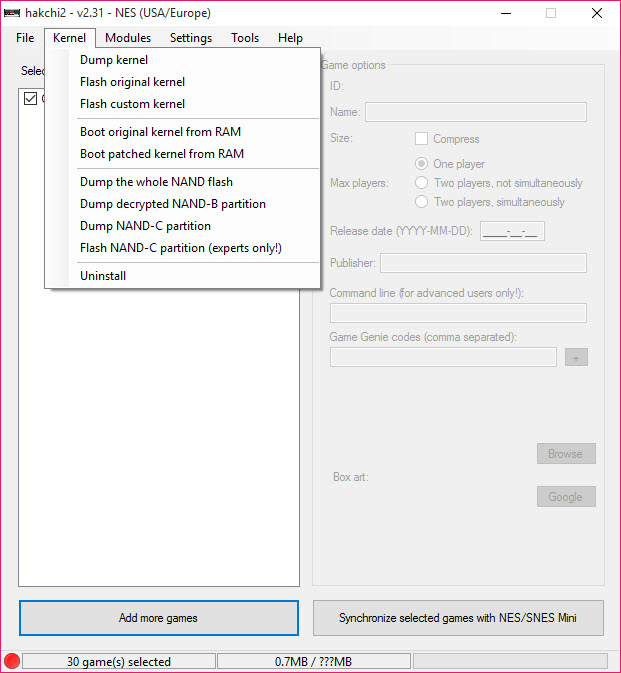The height and width of the screenshot is (673, 621).
Task: Toggle the first checkbox in games list
Action: click(30, 98)
